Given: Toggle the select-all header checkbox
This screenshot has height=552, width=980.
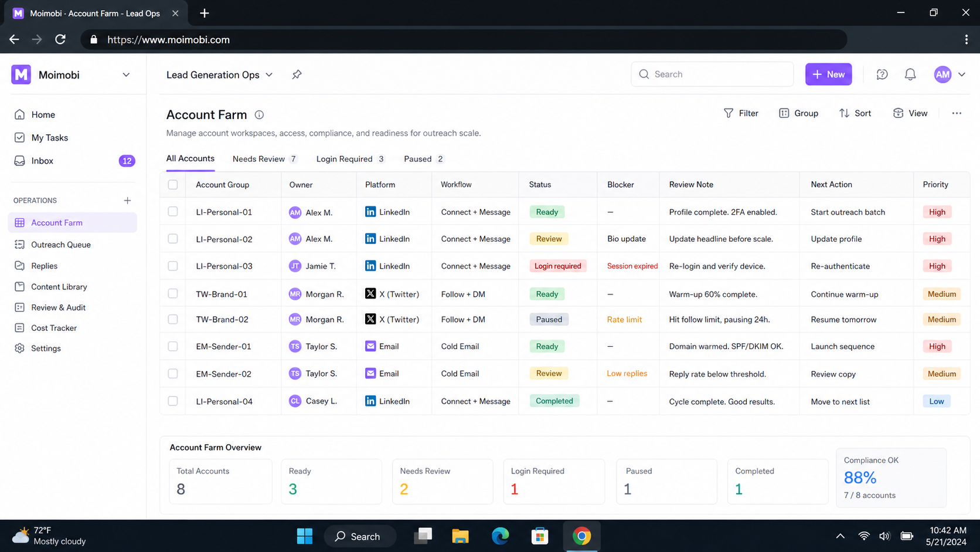Looking at the screenshot, I should point(173,185).
